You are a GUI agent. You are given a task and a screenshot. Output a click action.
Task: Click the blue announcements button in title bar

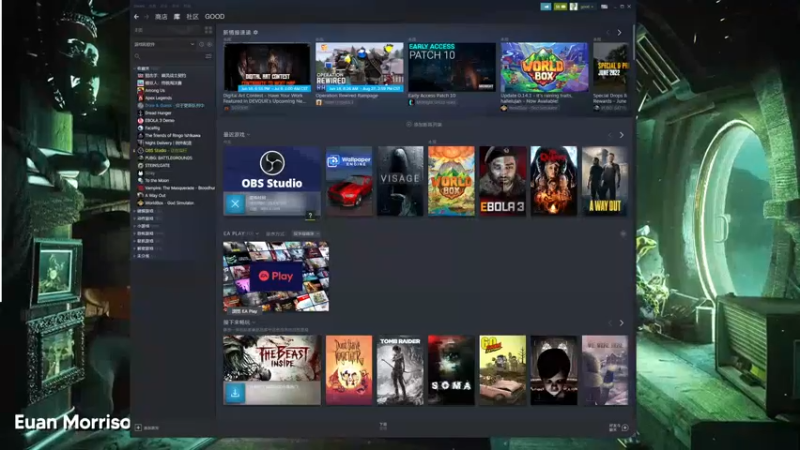coord(546,7)
